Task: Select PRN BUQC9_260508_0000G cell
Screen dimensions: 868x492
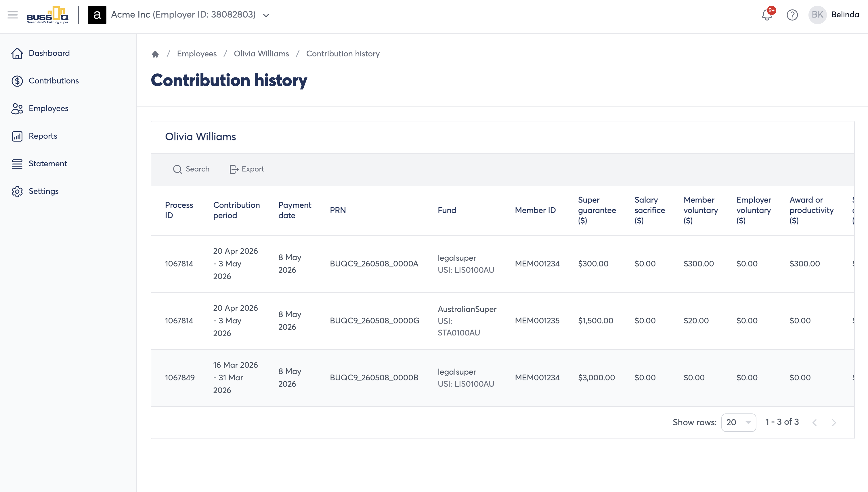Action: click(374, 321)
